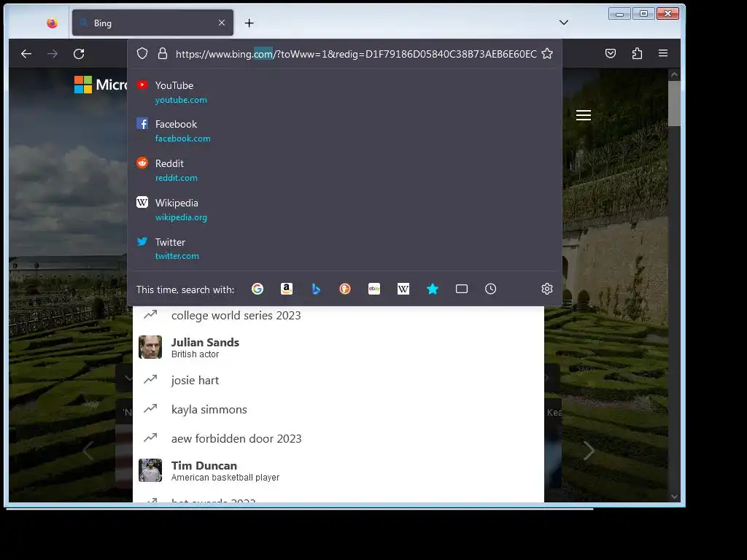Click the forward navigation arrow
This screenshot has width=747, height=560.
pyautogui.click(x=53, y=54)
